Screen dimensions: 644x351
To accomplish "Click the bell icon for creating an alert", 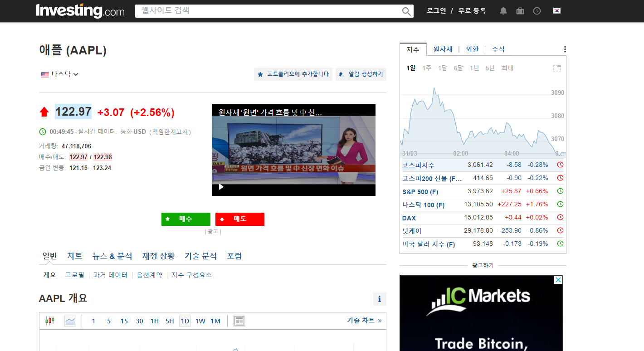I will (341, 74).
